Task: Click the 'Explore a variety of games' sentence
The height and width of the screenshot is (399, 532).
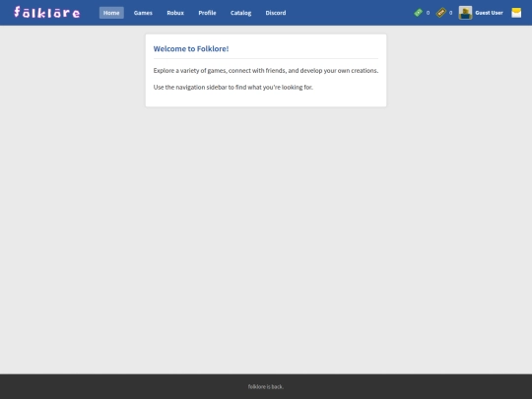Action: pyautogui.click(x=266, y=71)
